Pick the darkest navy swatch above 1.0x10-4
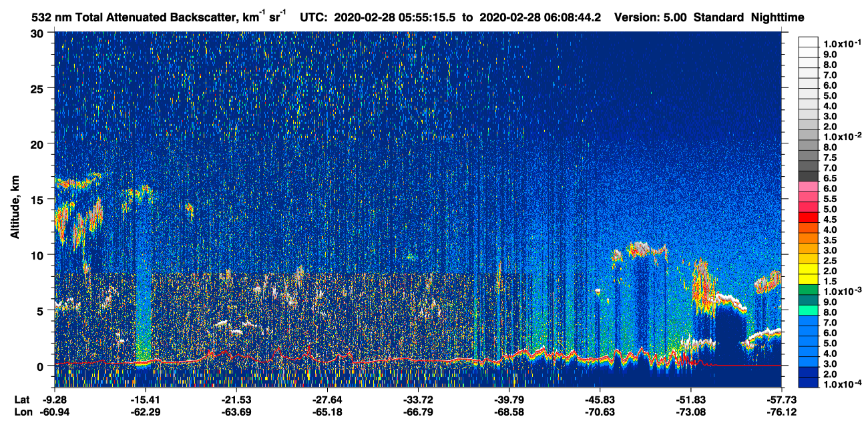Viewport: 868px width, 445px height. click(809, 382)
